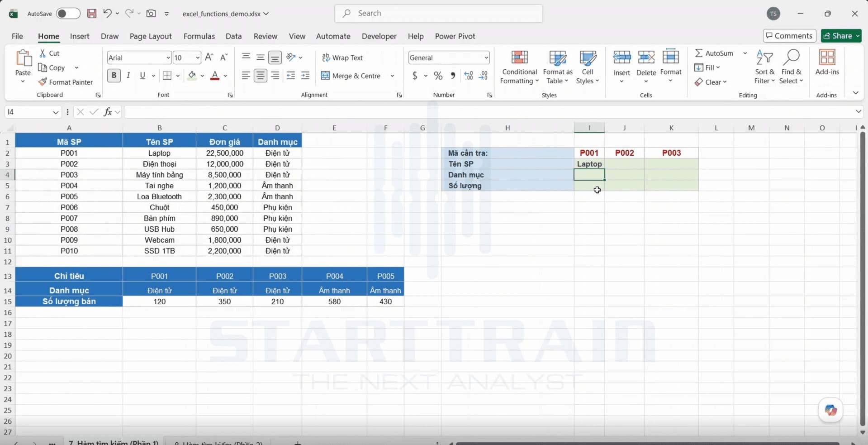
Task: Click the Copilot floating icon
Action: pyautogui.click(x=830, y=410)
